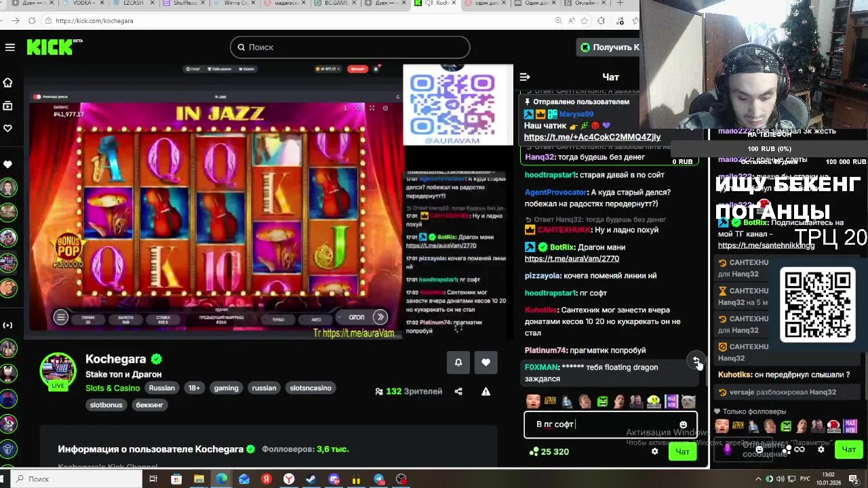Share the stream via share icon
Image resolution: width=868 pixels, height=488 pixels.
click(x=458, y=391)
